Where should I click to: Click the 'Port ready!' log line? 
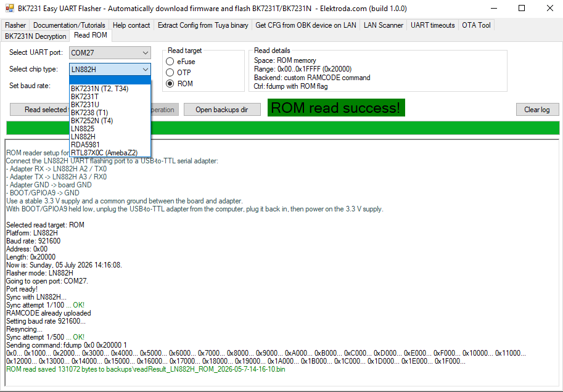[22, 289]
